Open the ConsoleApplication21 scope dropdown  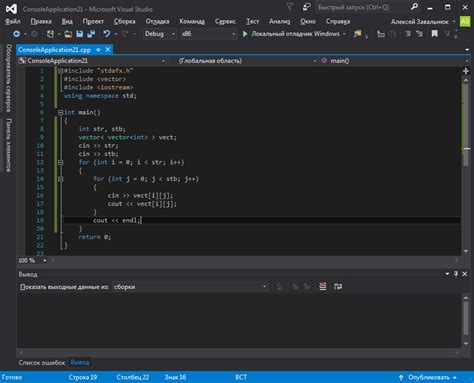click(92, 61)
